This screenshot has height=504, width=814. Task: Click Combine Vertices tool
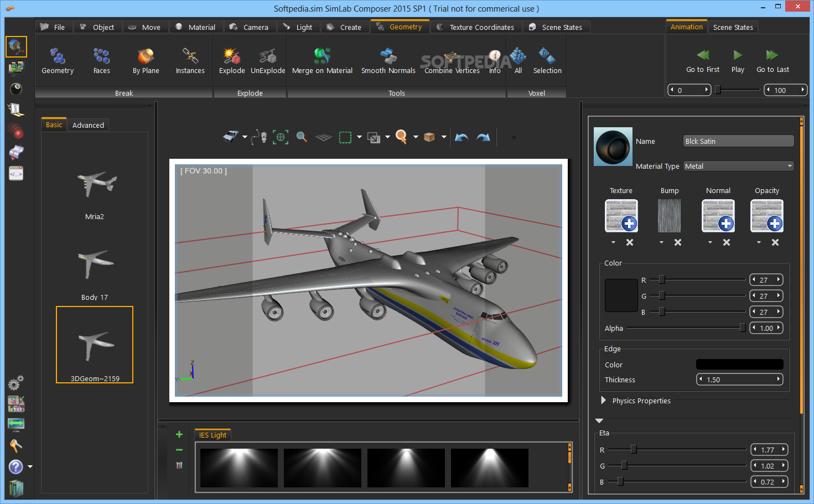click(452, 61)
